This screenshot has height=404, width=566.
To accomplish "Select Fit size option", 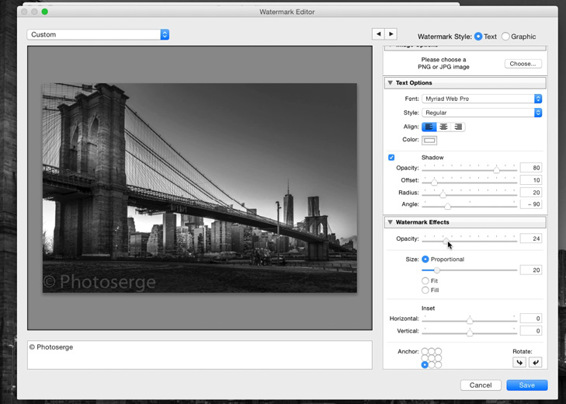I will (425, 281).
